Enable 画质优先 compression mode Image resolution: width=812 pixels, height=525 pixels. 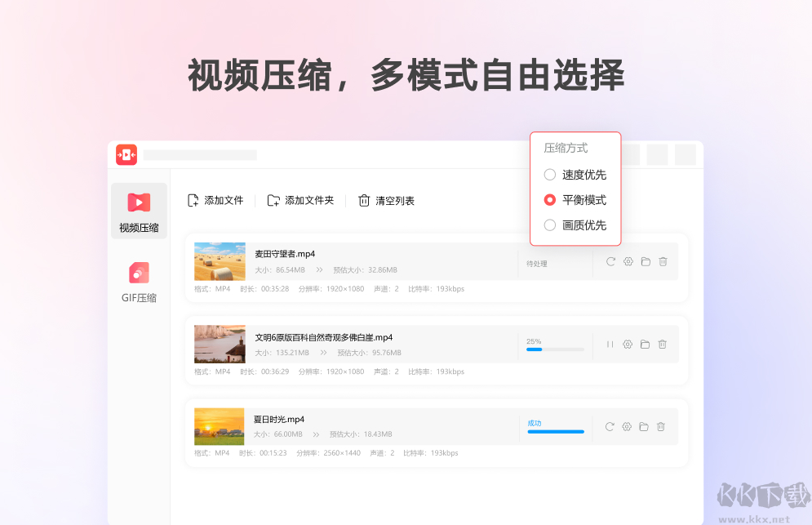550,225
